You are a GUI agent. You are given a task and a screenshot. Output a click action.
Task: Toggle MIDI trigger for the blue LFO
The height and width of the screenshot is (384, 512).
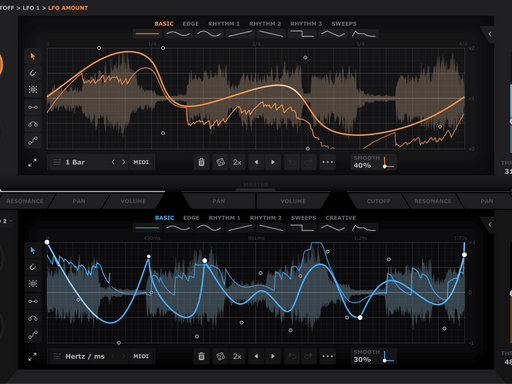point(141,356)
